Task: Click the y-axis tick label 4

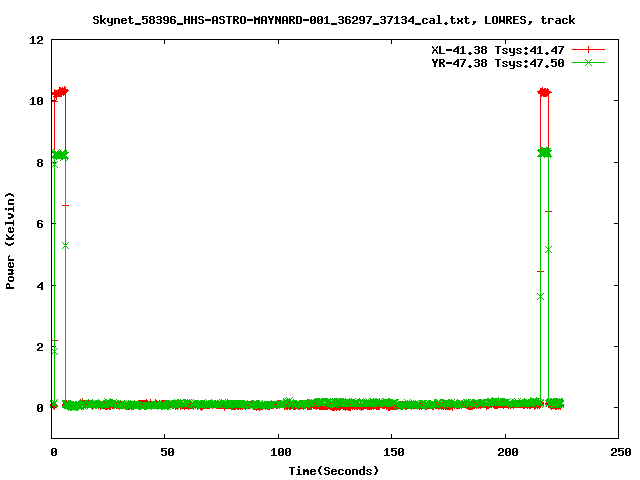Action: pos(40,286)
